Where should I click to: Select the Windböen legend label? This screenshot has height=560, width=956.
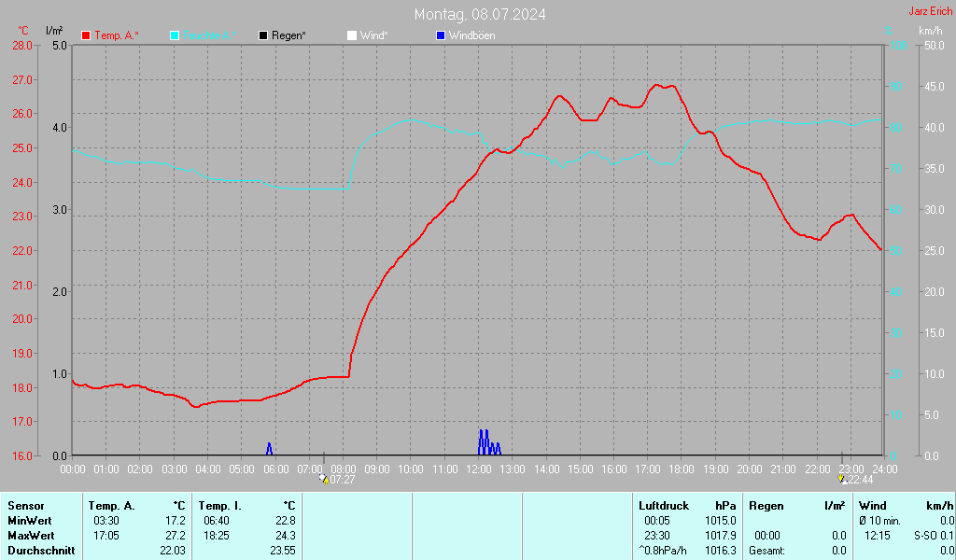point(471,35)
